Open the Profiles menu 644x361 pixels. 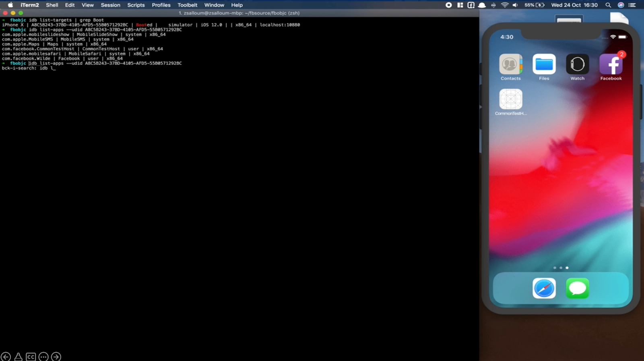161,5
